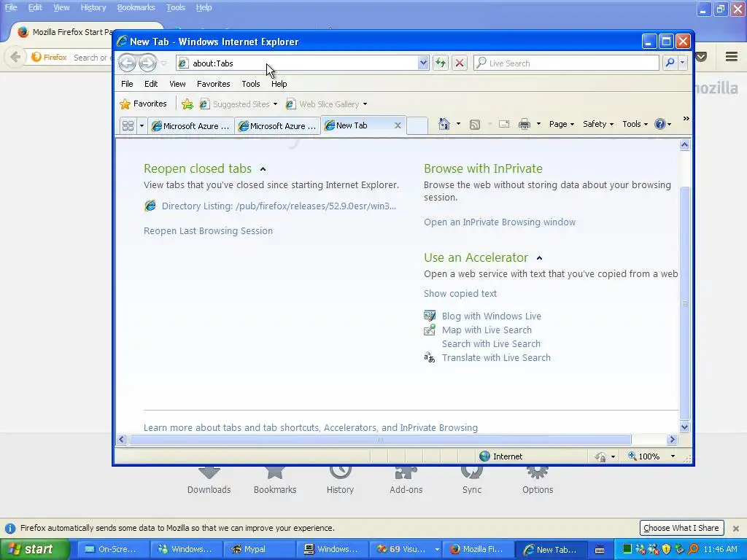Click the Learn more about tabs link
This screenshot has height=560, width=747.
(x=311, y=427)
